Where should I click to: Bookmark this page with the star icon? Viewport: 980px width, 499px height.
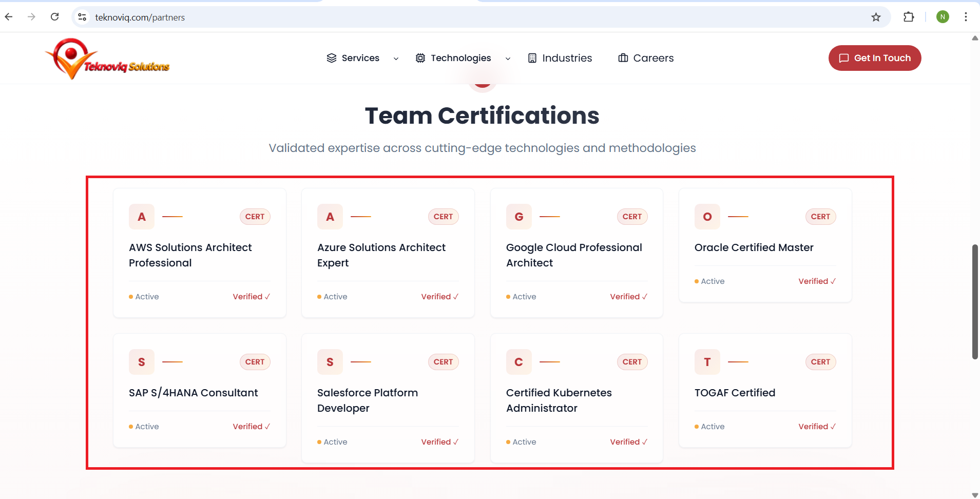(876, 17)
